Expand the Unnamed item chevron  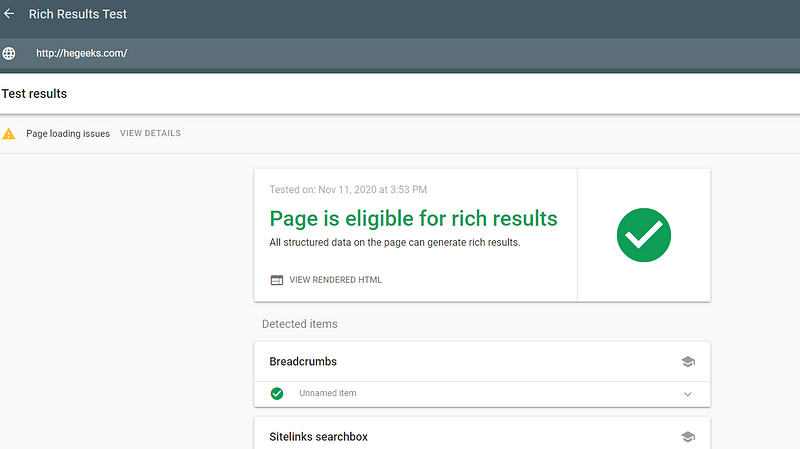[688, 394]
